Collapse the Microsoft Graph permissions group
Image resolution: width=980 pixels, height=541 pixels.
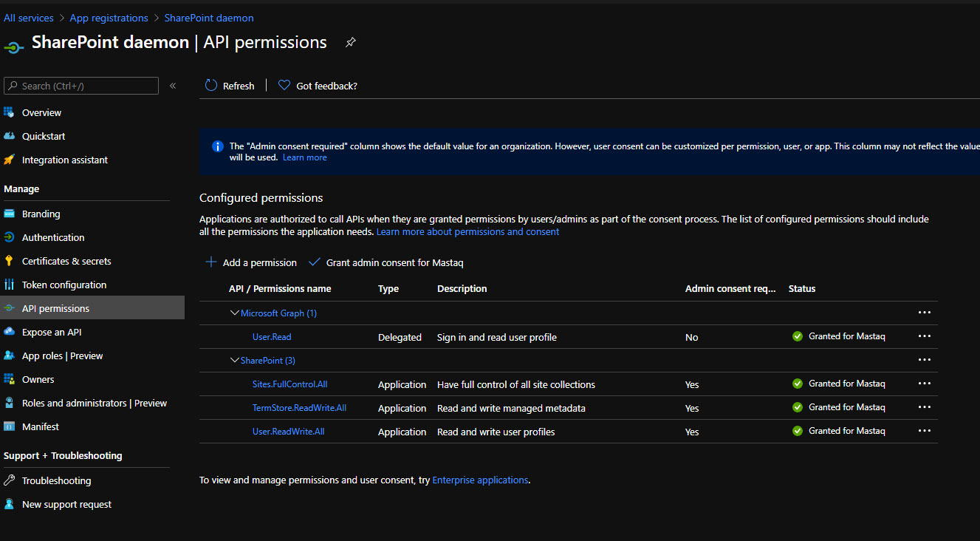click(235, 313)
